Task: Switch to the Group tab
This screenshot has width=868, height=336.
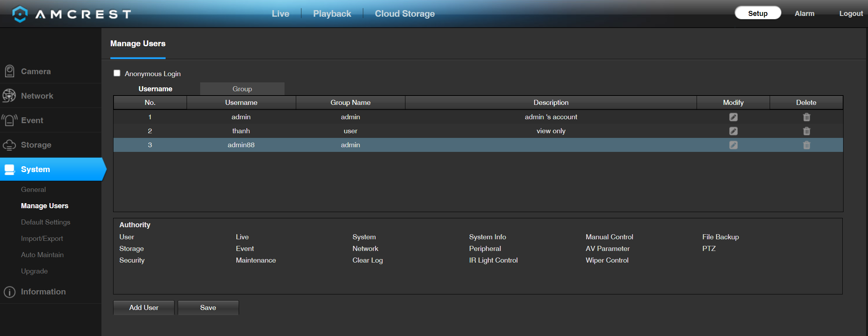Action: [x=242, y=89]
